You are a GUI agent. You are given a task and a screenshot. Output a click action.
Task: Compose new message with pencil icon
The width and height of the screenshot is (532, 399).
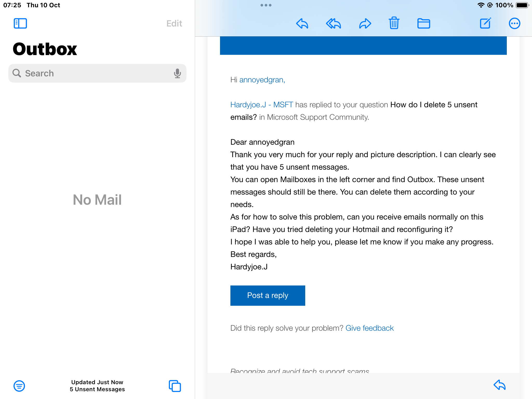(485, 23)
